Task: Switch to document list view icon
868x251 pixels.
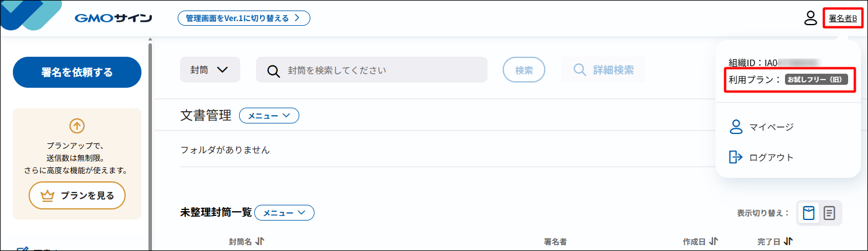Action: pyautogui.click(x=829, y=213)
